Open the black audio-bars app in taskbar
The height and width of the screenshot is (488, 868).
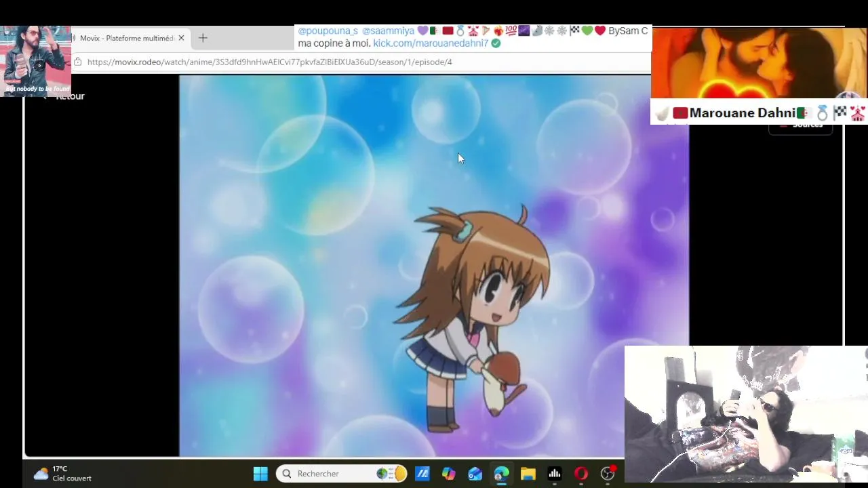pos(555,474)
